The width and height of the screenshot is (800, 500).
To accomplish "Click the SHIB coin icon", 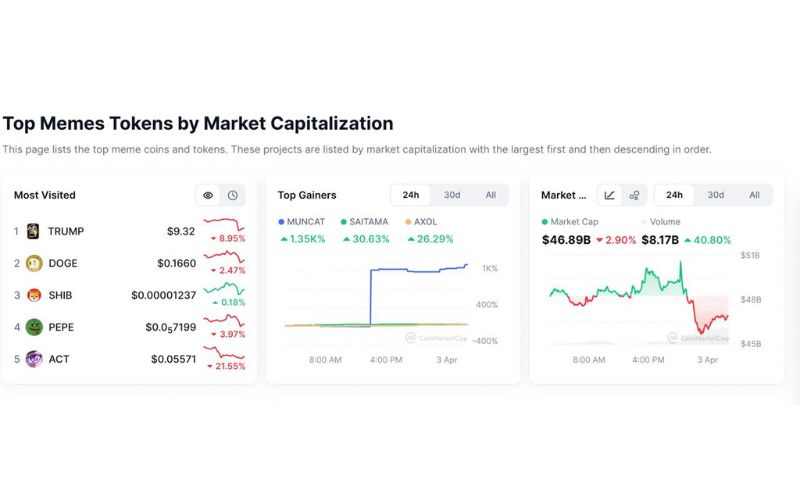I will tap(32, 295).
